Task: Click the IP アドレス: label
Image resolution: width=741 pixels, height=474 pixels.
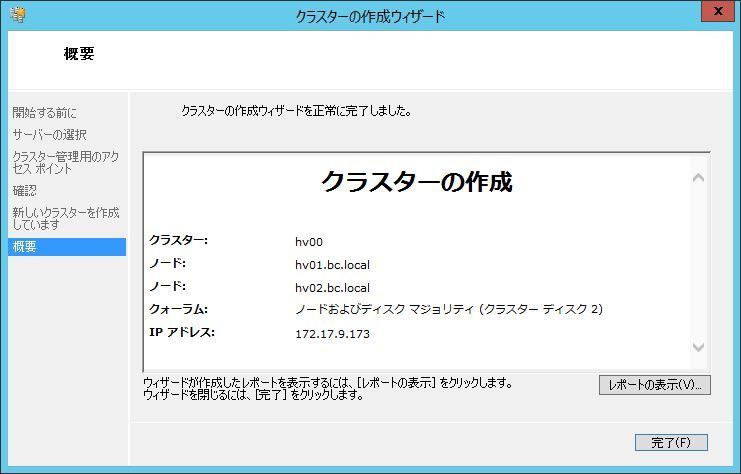Action: (182, 332)
